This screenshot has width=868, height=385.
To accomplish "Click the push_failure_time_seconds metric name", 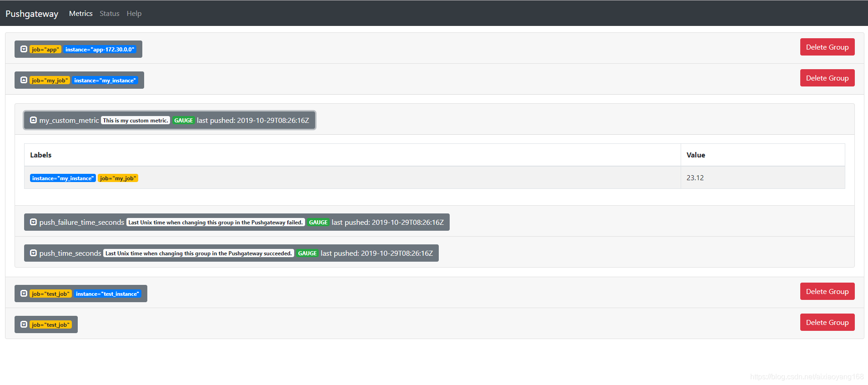I will [82, 223].
